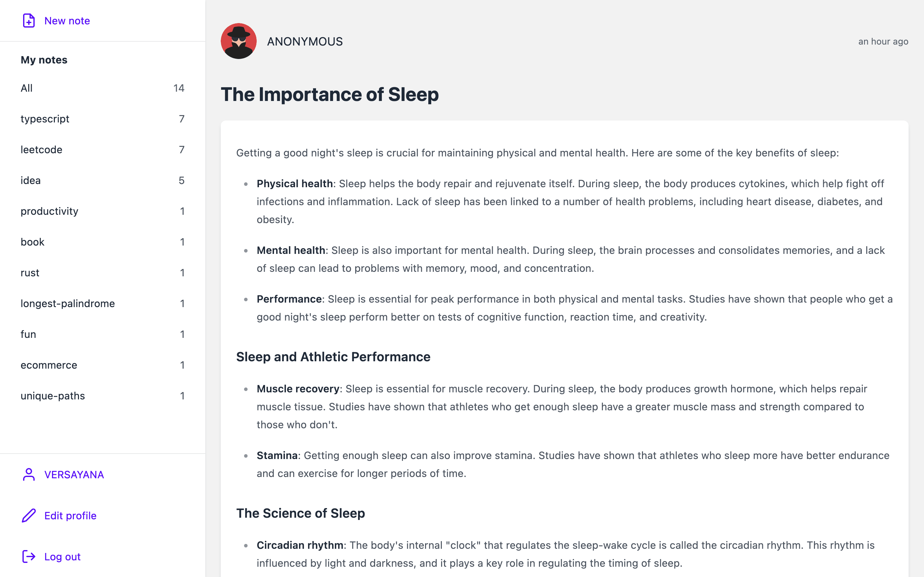Select the typescript tag in sidebar
The image size is (924, 577).
[x=45, y=119]
